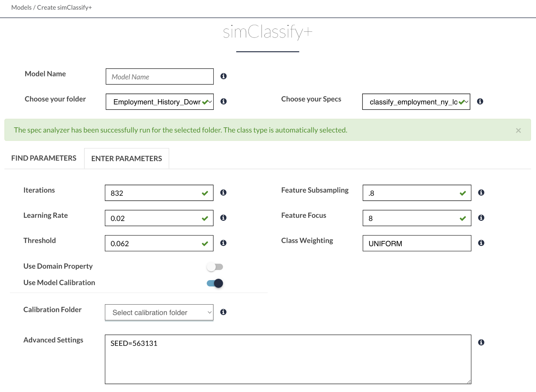The width and height of the screenshot is (536, 392).
Task: Focus the Threshold input field
Action: pyautogui.click(x=154, y=244)
